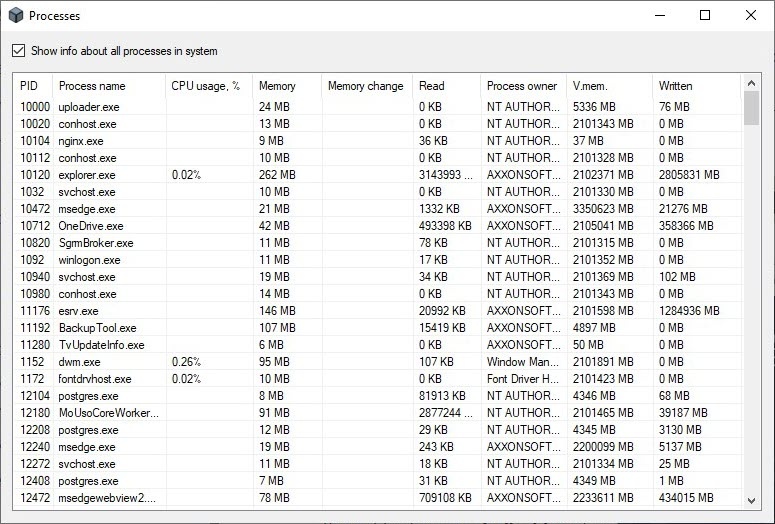Select the OneDrive.exe process row
The height and width of the screenshot is (524, 775).
point(91,226)
